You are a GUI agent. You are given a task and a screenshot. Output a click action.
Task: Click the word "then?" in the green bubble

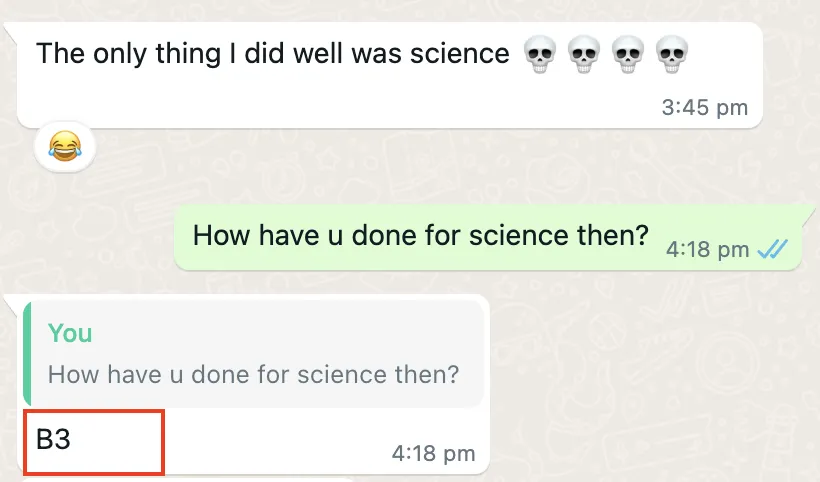[613, 236]
